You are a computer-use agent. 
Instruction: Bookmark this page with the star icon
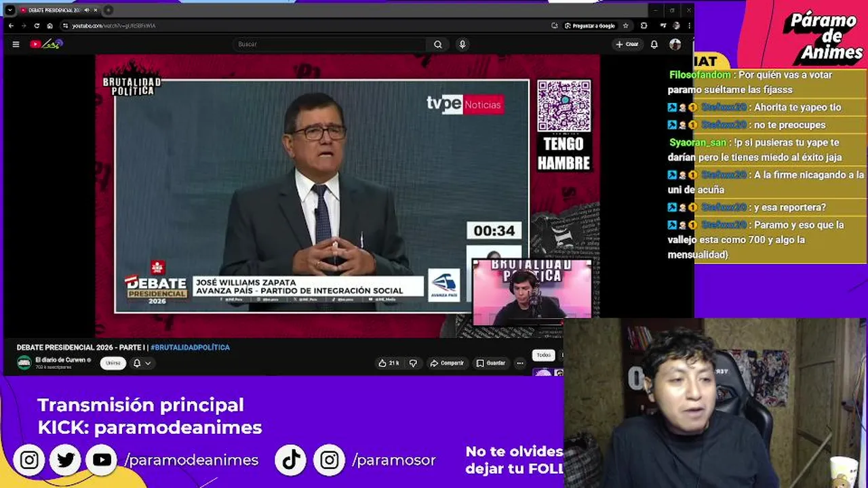625,26
